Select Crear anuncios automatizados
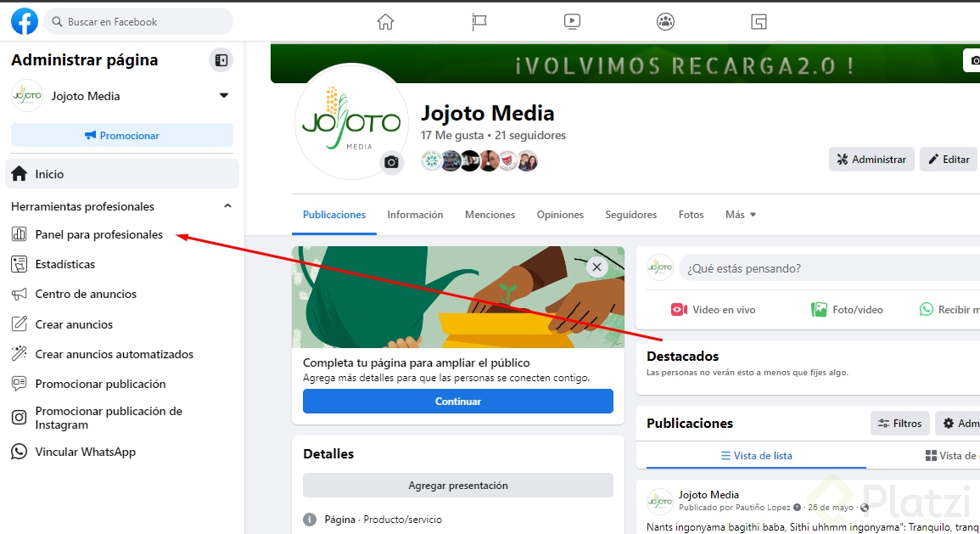The width and height of the screenshot is (980, 534). (x=115, y=354)
